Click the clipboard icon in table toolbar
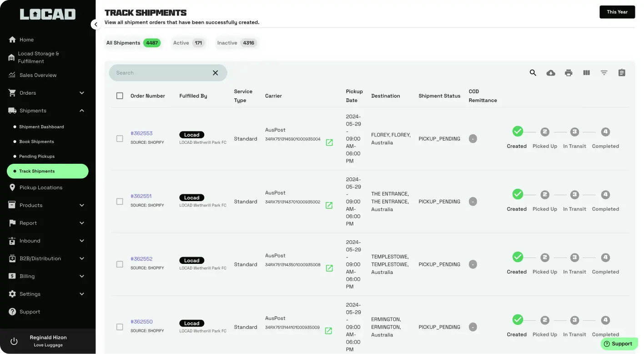The image size is (644, 354). 622,73
